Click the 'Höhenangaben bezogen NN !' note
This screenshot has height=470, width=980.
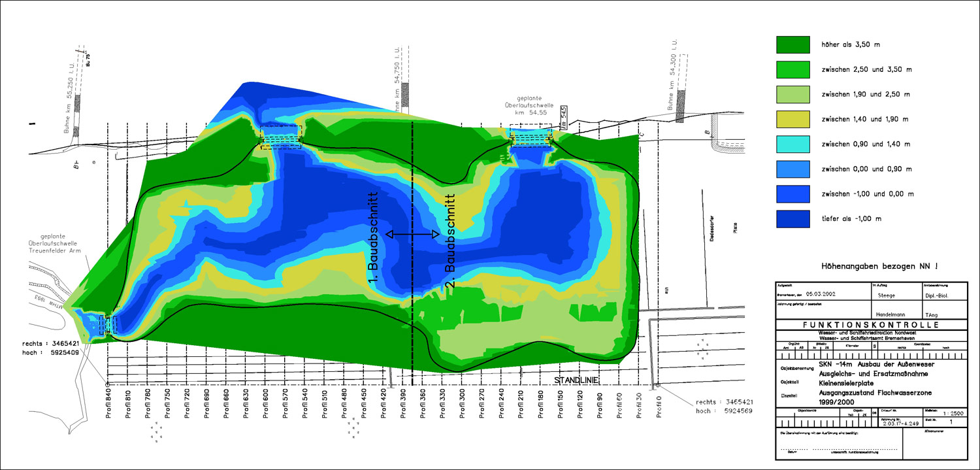pyautogui.click(x=870, y=266)
